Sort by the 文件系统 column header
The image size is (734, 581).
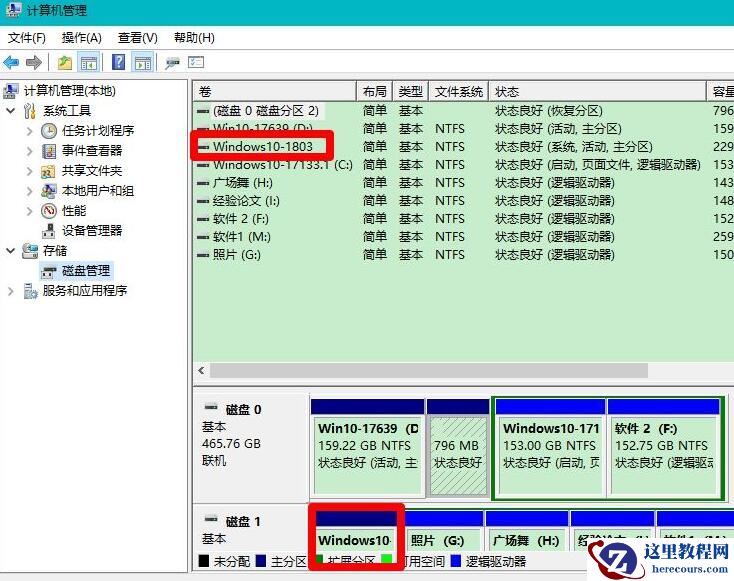[x=458, y=91]
